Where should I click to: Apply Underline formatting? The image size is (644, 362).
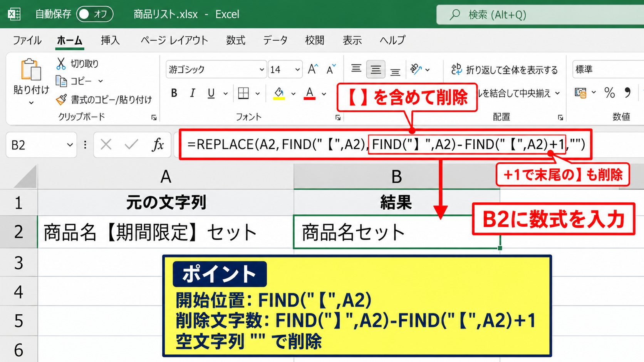click(x=211, y=93)
